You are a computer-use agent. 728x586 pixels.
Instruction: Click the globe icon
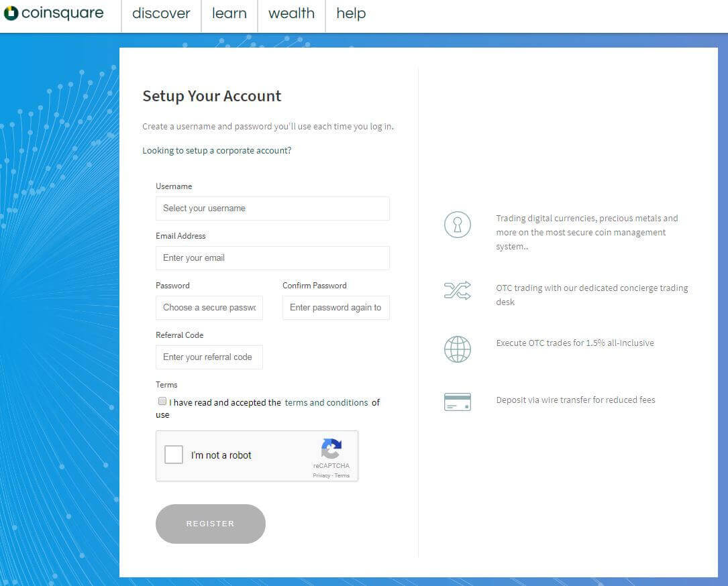[x=458, y=349]
